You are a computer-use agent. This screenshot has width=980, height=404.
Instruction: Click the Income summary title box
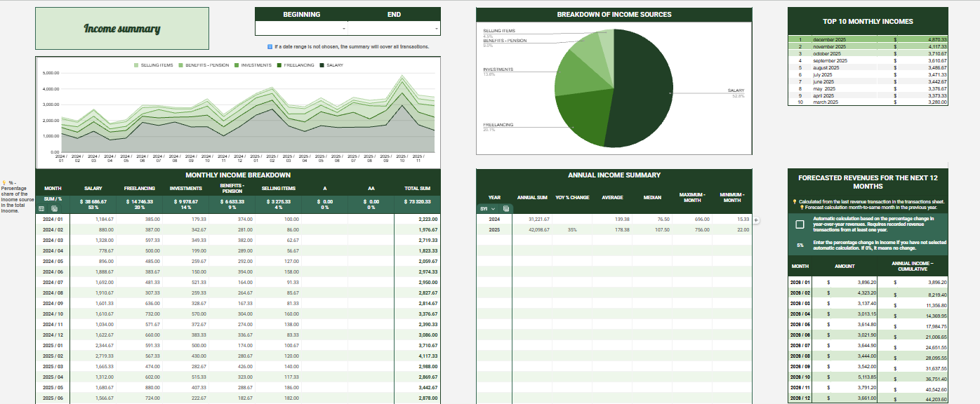point(122,29)
